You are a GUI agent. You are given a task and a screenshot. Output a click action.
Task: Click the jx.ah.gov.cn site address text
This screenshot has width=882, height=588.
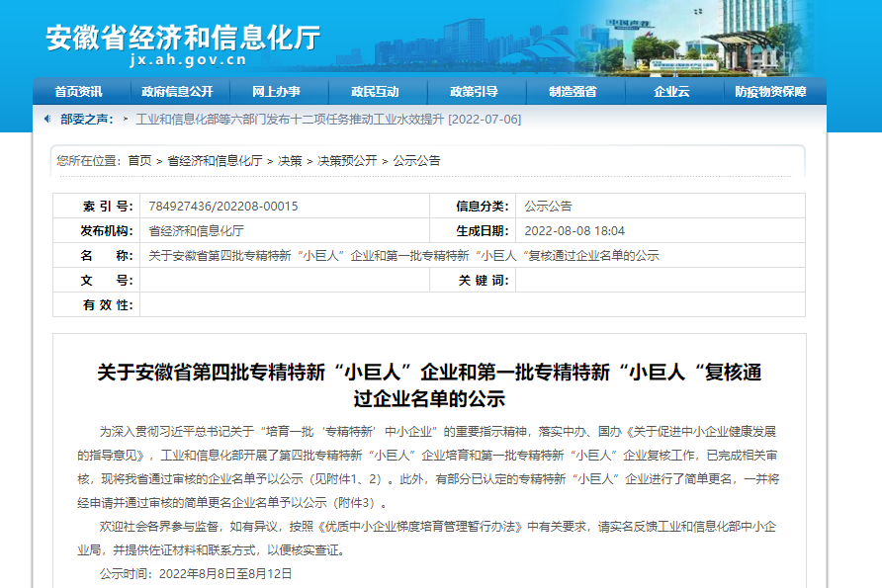188,60
